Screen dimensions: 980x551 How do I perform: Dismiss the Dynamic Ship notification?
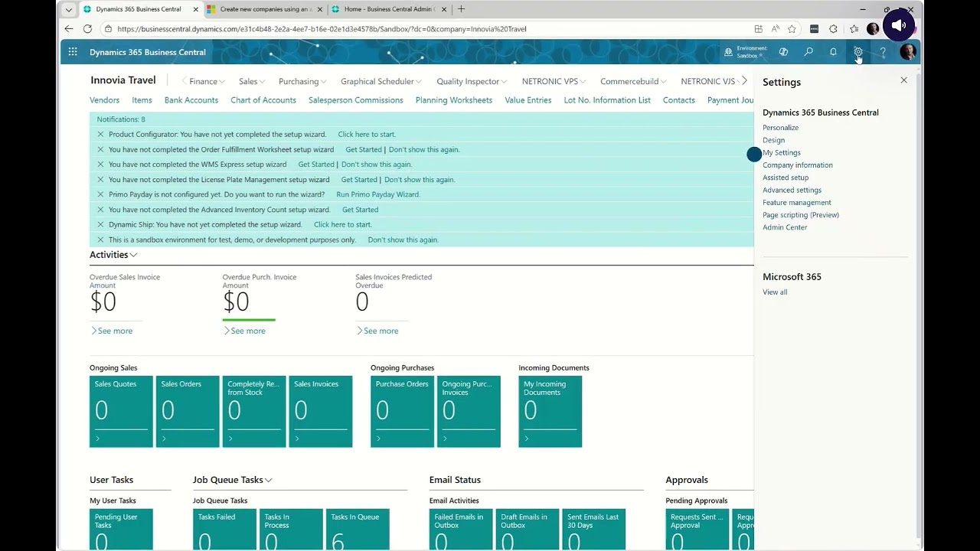[100, 224]
